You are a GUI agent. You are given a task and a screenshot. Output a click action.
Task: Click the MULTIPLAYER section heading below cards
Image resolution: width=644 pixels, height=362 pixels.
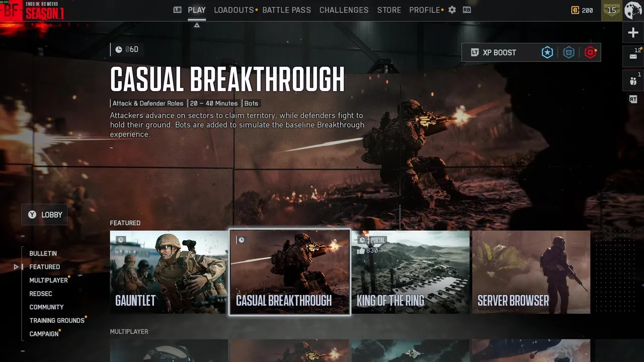pos(129,331)
